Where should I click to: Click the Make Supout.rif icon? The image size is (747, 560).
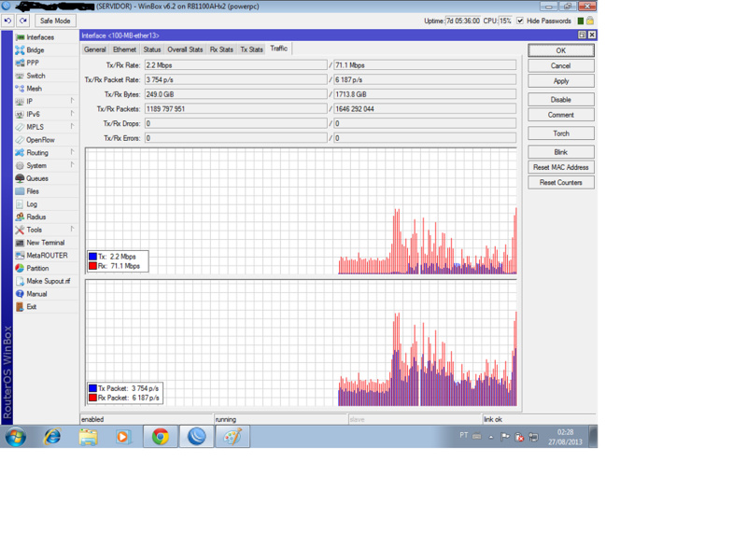point(20,282)
